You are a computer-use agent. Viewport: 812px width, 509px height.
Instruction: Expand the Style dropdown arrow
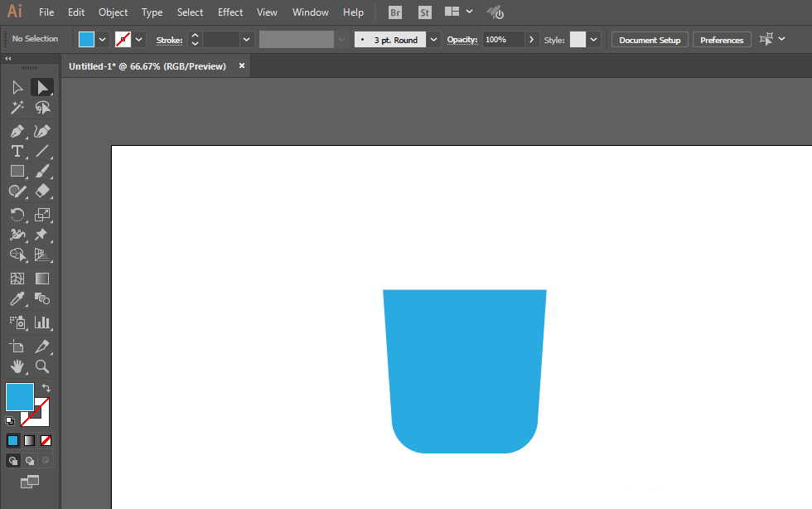pyautogui.click(x=595, y=40)
